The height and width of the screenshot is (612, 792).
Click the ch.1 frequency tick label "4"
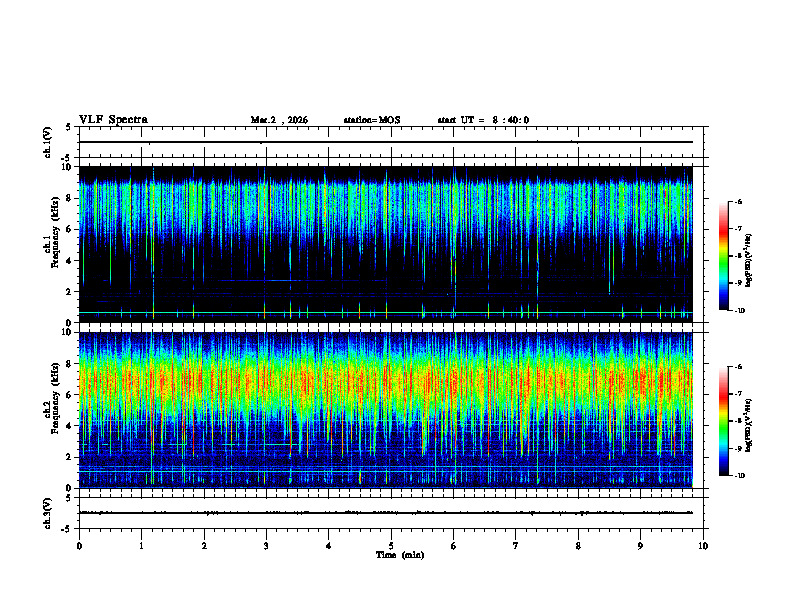(x=69, y=261)
